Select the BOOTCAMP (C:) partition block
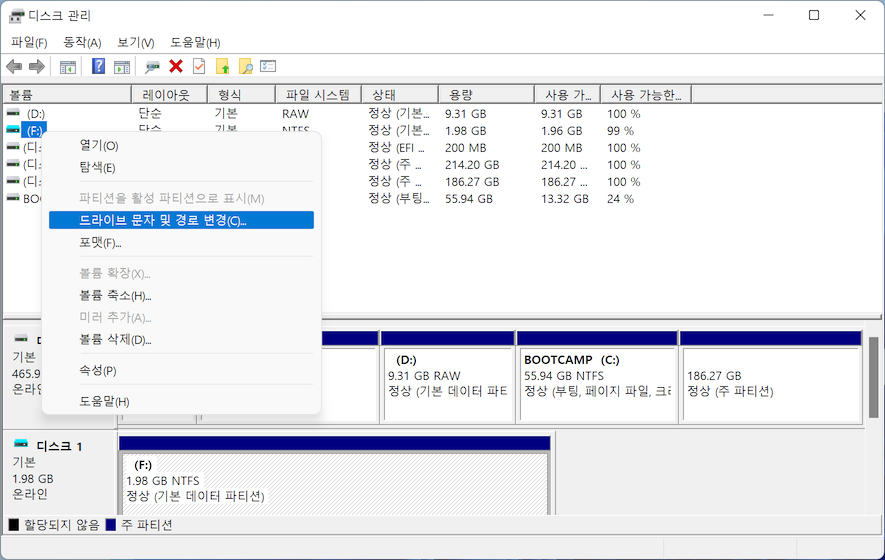 click(x=596, y=385)
